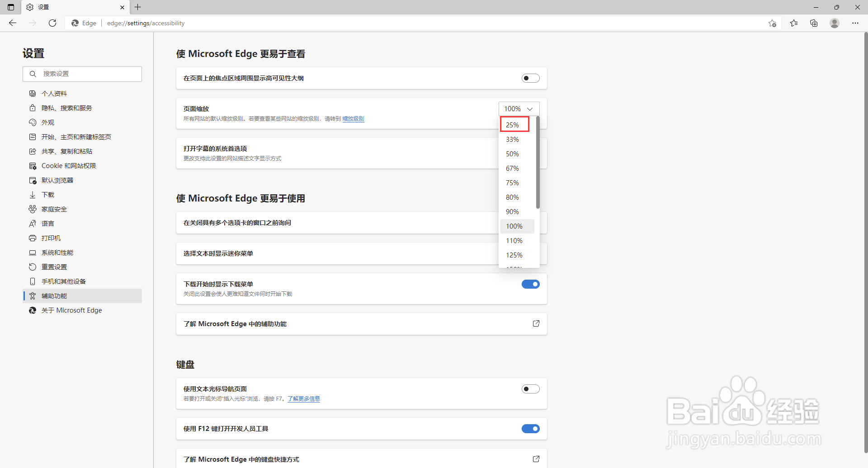Open the user profile avatar
868x468 pixels.
(835, 23)
